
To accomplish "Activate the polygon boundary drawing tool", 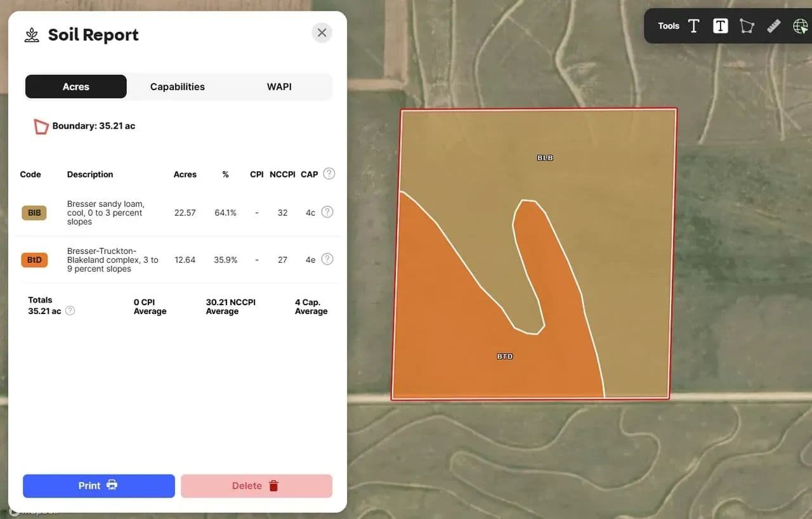I will click(747, 26).
